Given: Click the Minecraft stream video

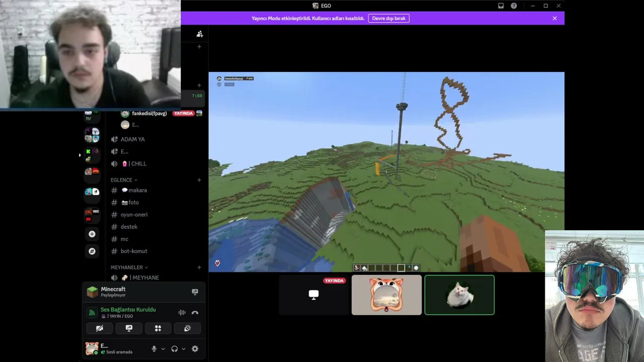Looking at the screenshot, I should pos(386,172).
